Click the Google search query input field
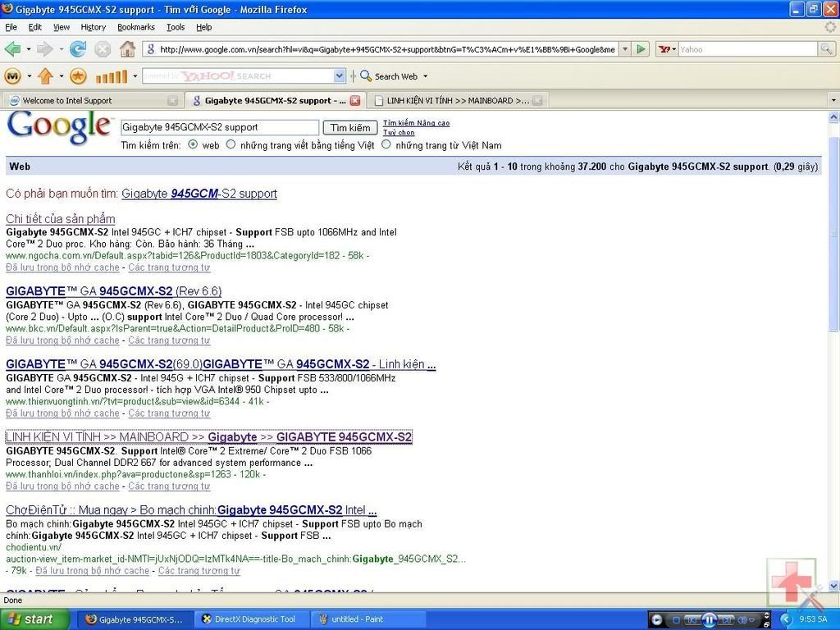840x630 pixels. pos(219,127)
